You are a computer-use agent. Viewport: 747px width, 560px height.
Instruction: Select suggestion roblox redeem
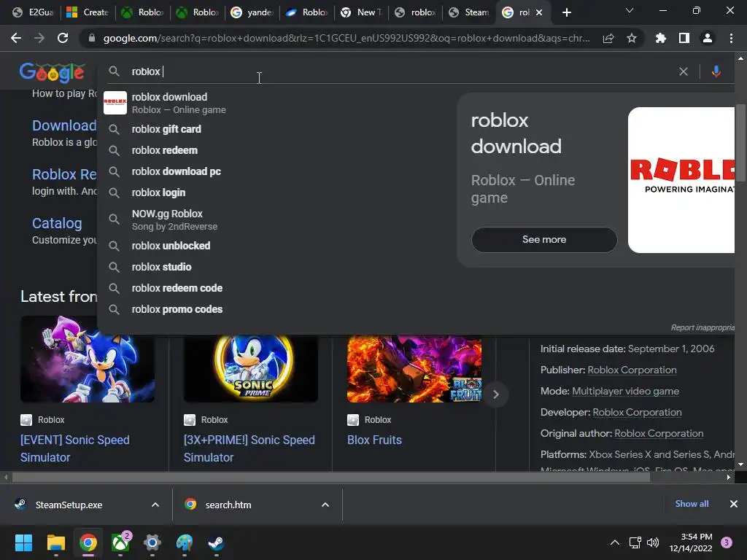pyautogui.click(x=276, y=150)
